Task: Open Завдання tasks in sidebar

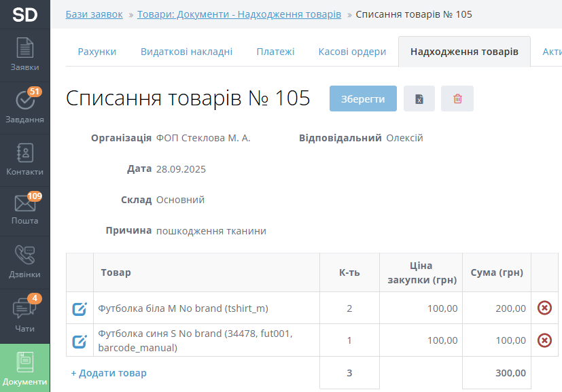Action: [x=24, y=107]
